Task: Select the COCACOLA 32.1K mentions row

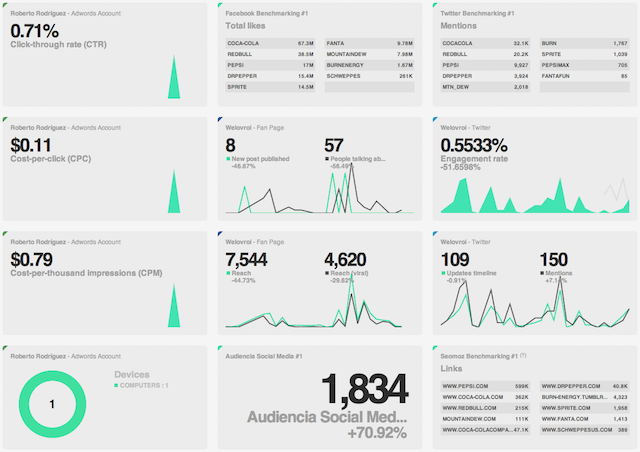Action: (x=485, y=43)
